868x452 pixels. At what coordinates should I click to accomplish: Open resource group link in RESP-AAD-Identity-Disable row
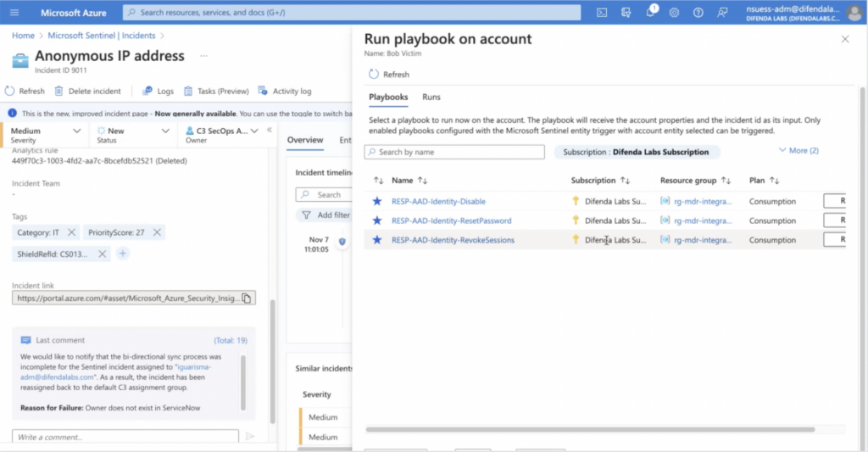(x=703, y=201)
